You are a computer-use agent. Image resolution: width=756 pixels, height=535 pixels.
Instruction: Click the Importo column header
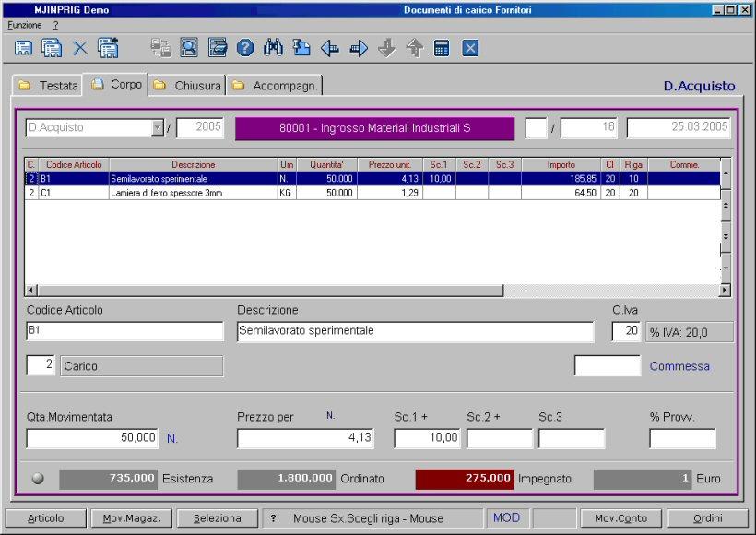coord(561,165)
